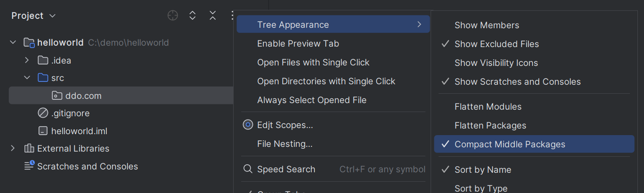Expand External Libraries node
This screenshot has width=644, height=193.
(13, 148)
